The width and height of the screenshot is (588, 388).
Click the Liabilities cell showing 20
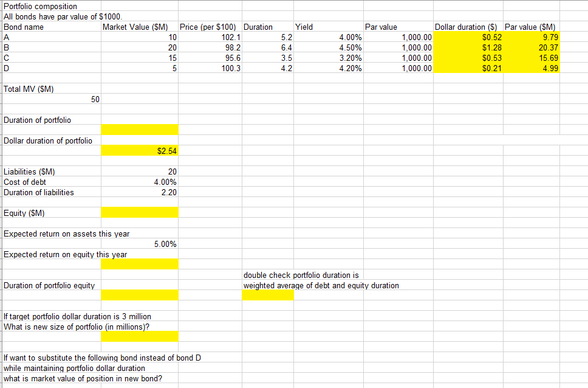click(140, 171)
